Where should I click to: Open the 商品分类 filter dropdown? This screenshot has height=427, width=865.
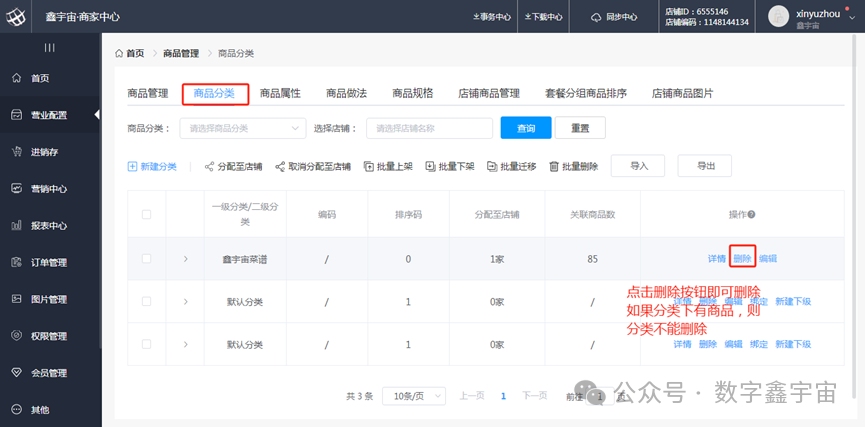click(x=243, y=128)
